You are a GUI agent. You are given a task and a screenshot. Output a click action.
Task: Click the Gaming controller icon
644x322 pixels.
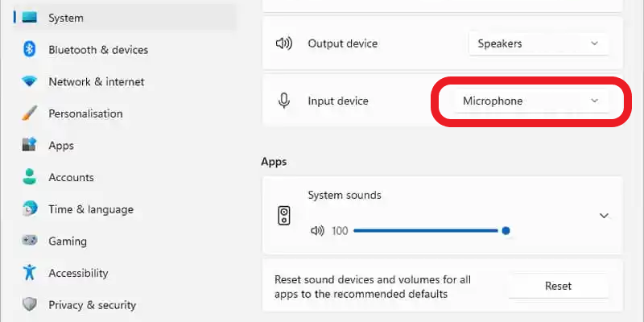tap(30, 241)
